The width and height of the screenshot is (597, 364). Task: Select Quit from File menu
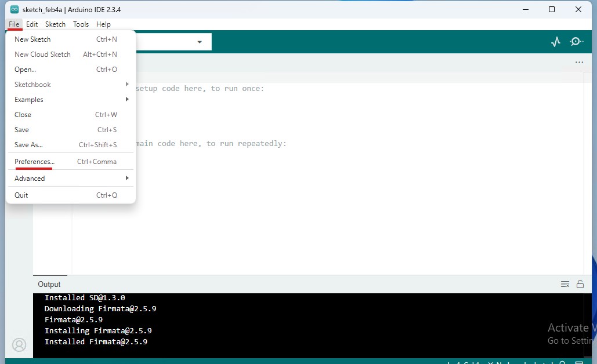click(x=21, y=195)
